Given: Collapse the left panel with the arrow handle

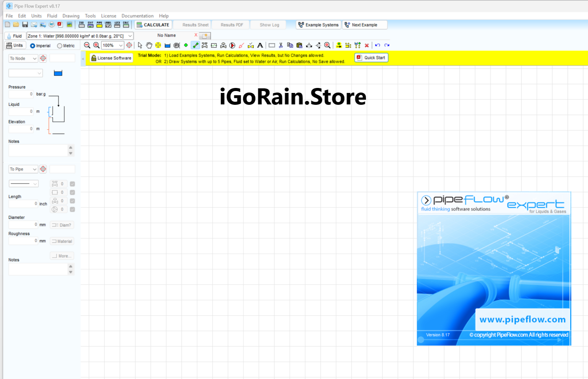Looking at the screenshot, I should tap(83, 59).
